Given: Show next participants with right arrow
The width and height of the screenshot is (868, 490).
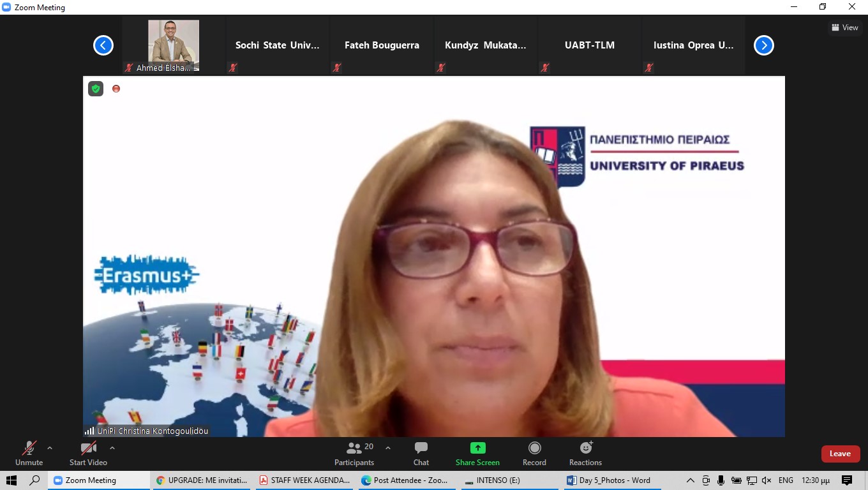Looking at the screenshot, I should coord(764,45).
